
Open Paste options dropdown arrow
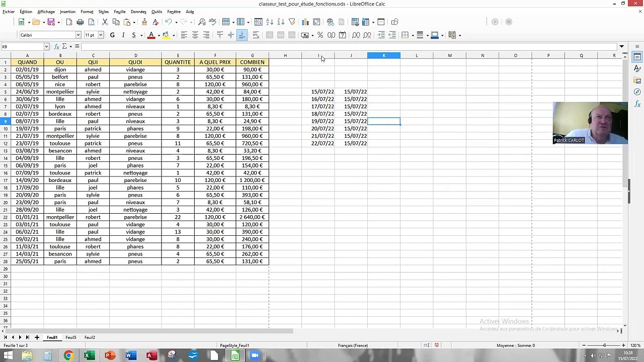pyautogui.click(x=134, y=22)
